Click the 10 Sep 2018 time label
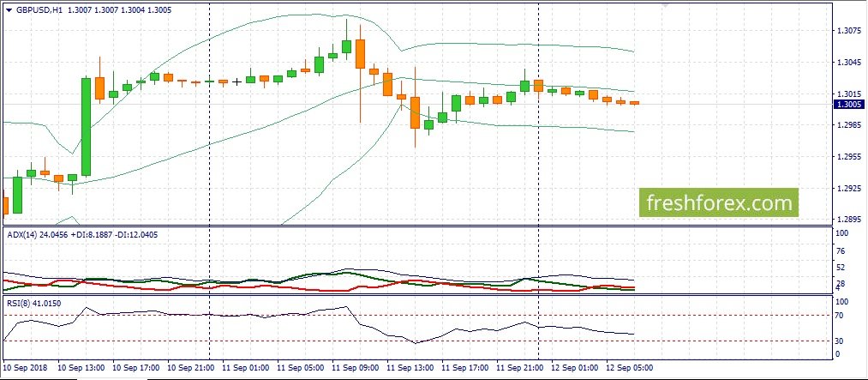 coord(25,368)
